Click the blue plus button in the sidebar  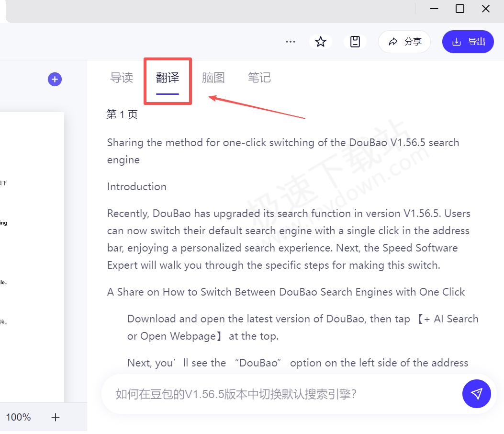[55, 79]
